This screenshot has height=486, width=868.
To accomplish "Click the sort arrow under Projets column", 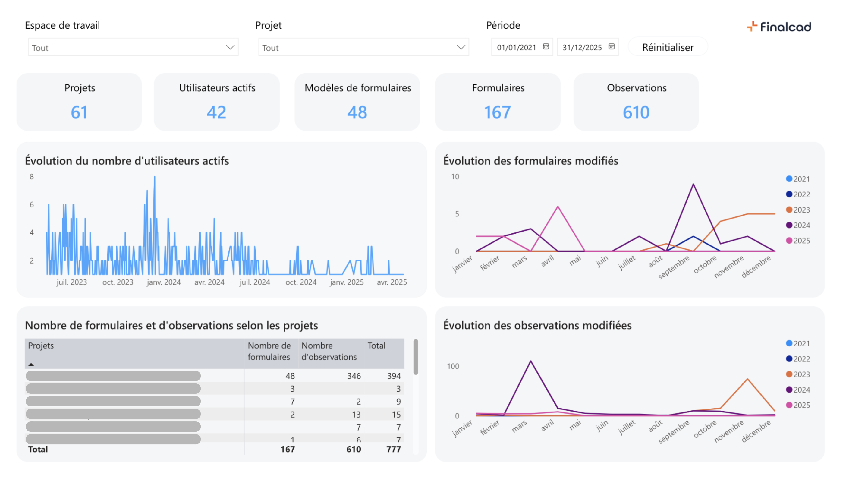I will 31,364.
